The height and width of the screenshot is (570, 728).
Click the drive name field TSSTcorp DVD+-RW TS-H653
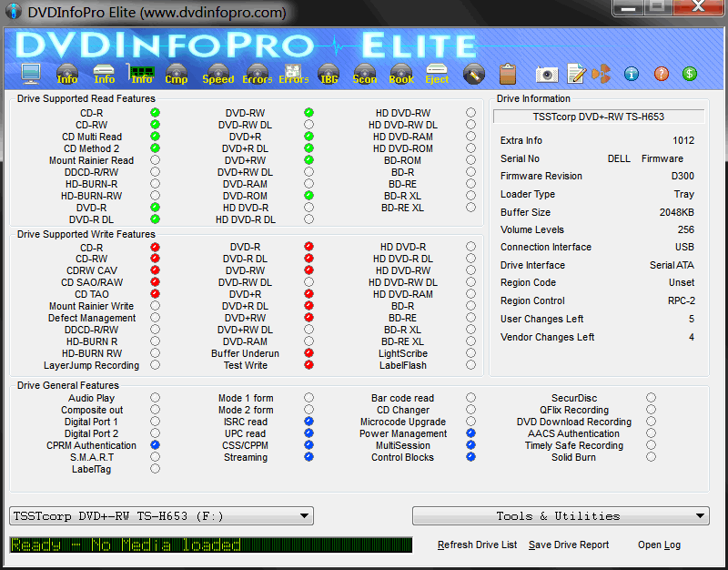click(599, 117)
